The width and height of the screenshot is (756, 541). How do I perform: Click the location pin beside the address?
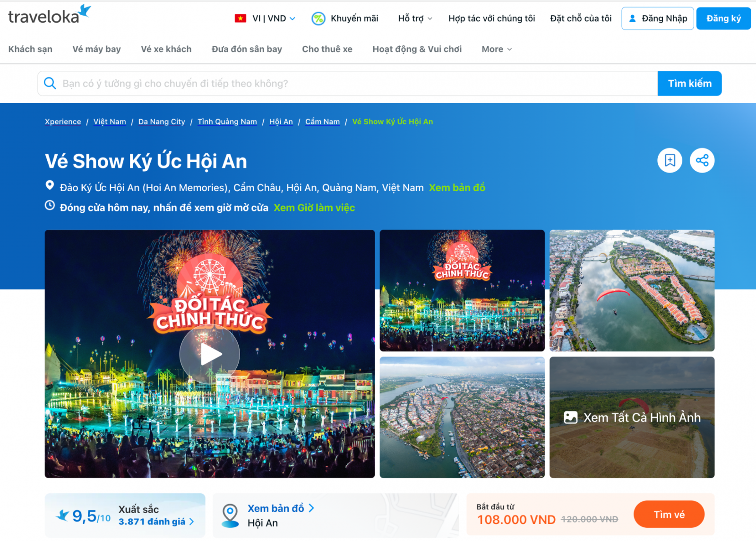pyautogui.click(x=50, y=185)
